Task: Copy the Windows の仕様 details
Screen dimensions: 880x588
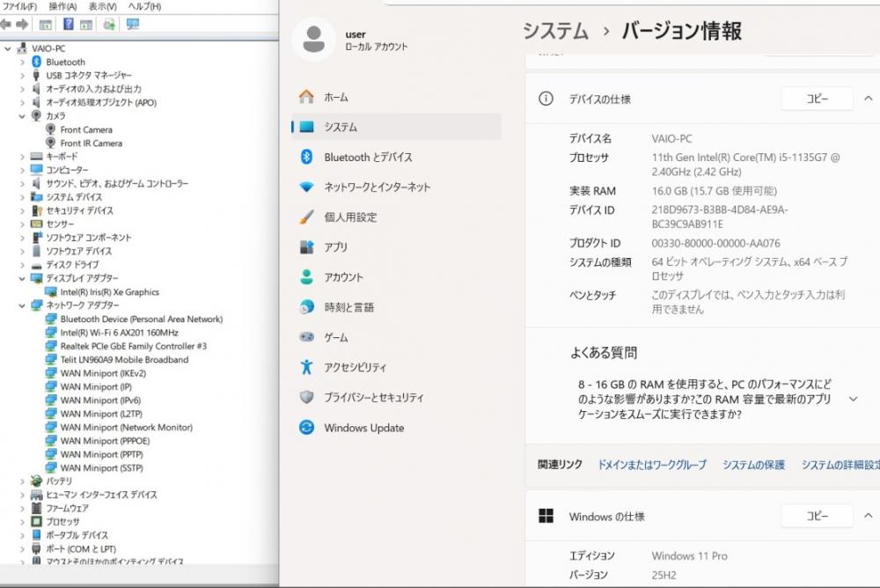Action: [x=817, y=516]
